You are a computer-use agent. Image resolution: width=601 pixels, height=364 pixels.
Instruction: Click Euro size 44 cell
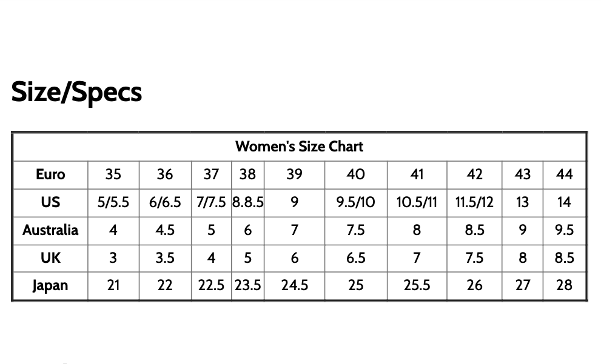[565, 174]
